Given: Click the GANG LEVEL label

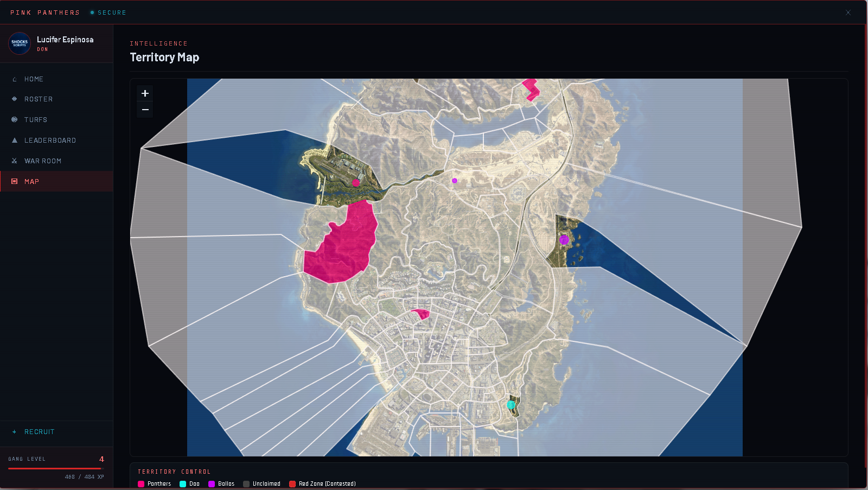Looking at the screenshot, I should [x=27, y=459].
